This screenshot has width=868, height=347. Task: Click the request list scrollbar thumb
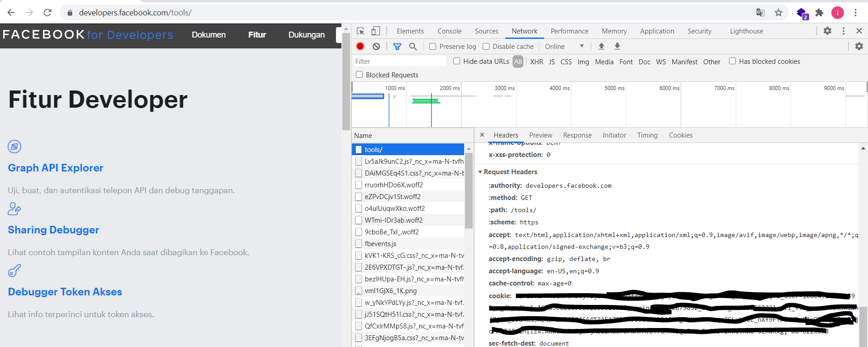click(469, 190)
